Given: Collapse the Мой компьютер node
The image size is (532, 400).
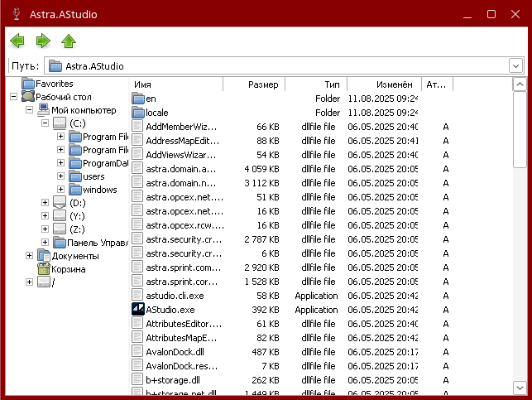Looking at the screenshot, I should (29, 110).
